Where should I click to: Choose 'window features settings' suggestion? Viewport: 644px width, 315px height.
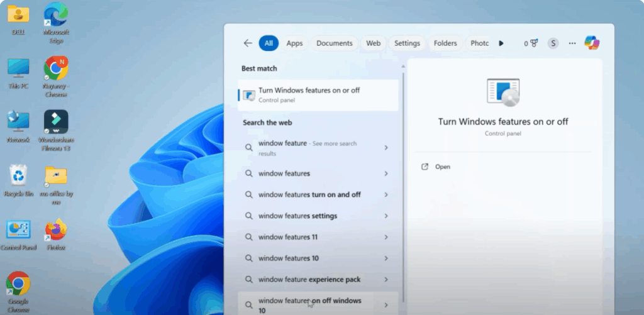(x=318, y=216)
